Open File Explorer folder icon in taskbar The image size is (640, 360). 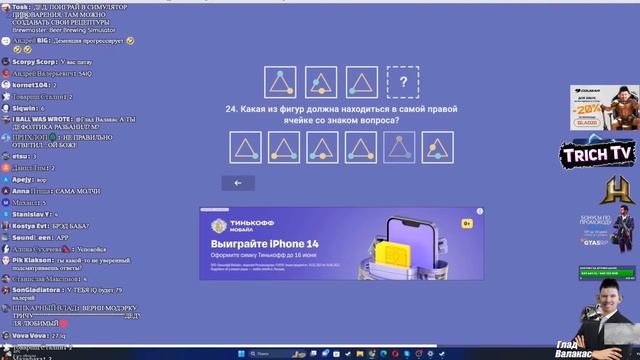click(360, 354)
